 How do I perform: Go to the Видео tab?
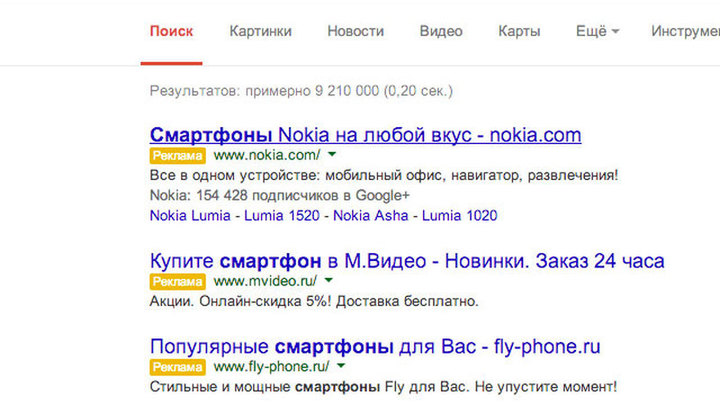click(x=441, y=31)
